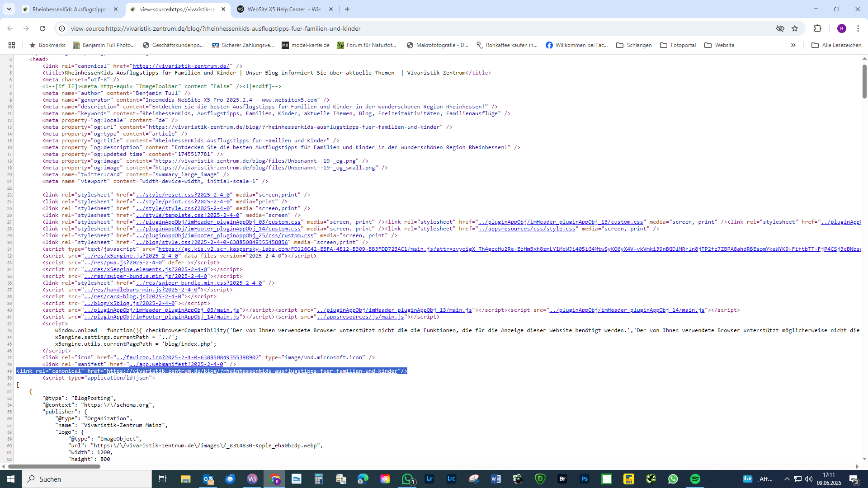Open File Explorer from the taskbar
868x488 pixels.
(x=186, y=479)
